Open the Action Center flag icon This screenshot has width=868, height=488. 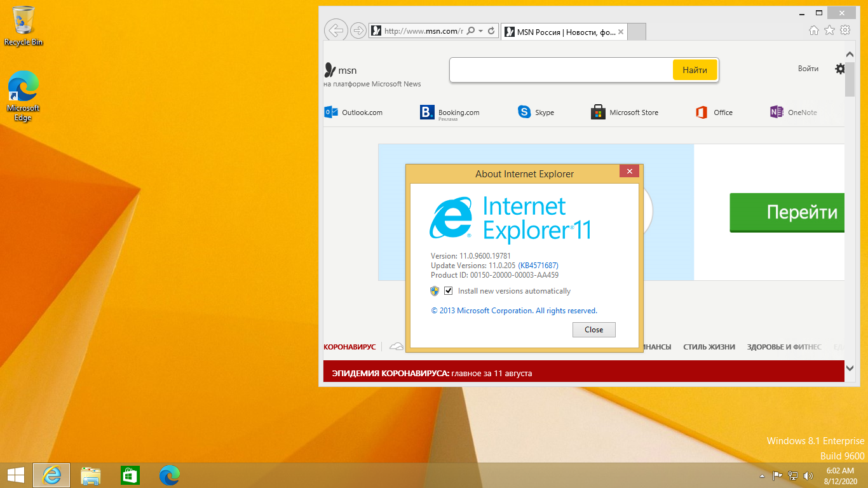777,475
